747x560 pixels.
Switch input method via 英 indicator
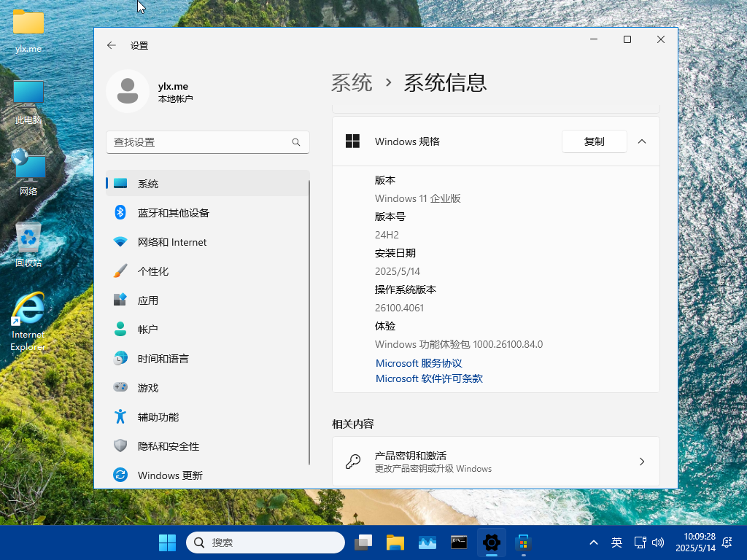(616, 542)
